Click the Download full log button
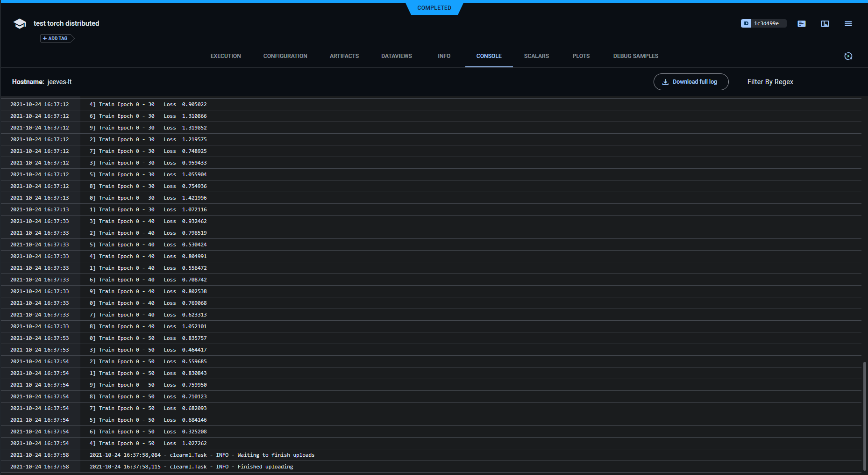This screenshot has height=475, width=868. click(690, 82)
